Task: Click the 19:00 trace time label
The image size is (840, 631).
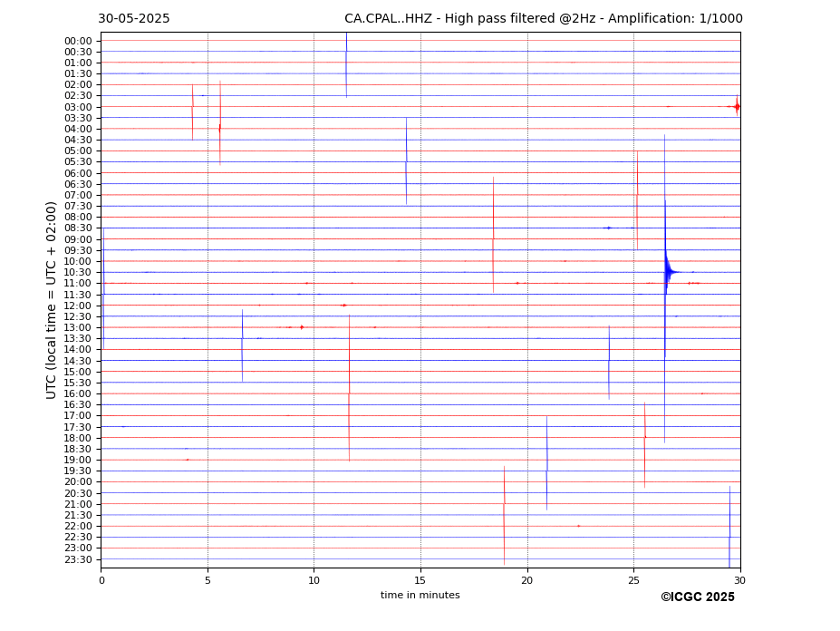Action: (x=78, y=460)
